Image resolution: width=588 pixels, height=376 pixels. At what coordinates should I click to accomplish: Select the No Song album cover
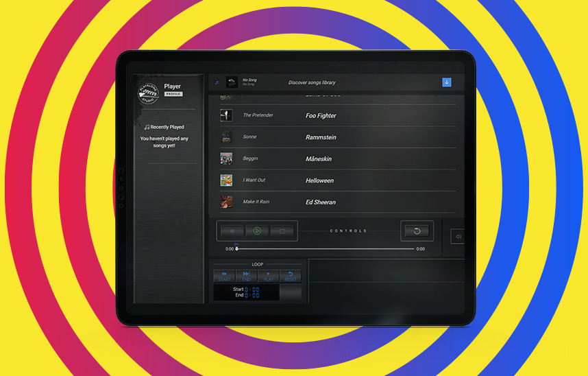[232, 82]
